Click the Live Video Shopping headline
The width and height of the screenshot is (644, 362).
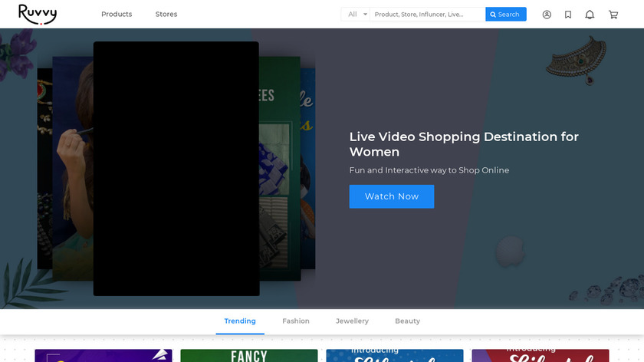coord(464,144)
